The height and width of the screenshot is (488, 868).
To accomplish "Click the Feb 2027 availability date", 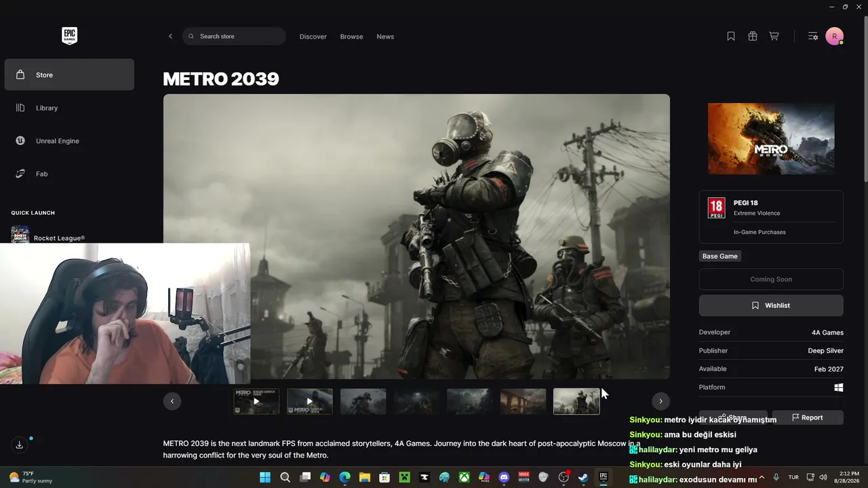I will click(x=829, y=369).
